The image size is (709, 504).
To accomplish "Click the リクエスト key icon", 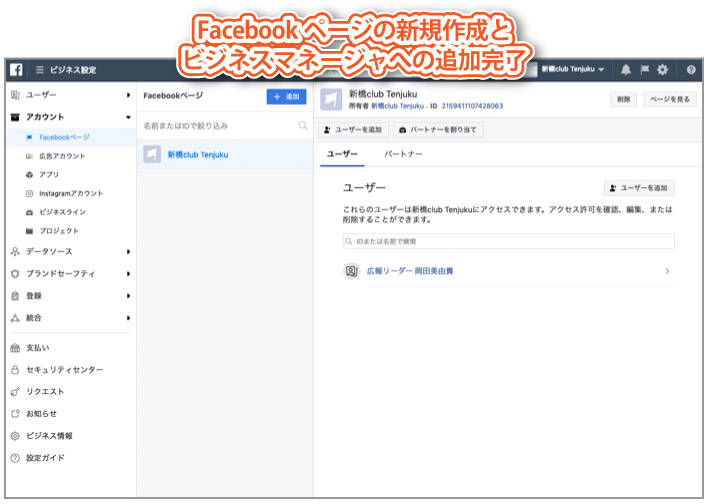I will (x=15, y=392).
